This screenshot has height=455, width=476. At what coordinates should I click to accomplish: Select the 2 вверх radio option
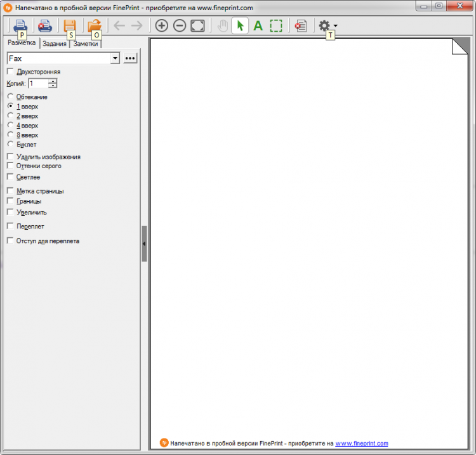coord(10,115)
